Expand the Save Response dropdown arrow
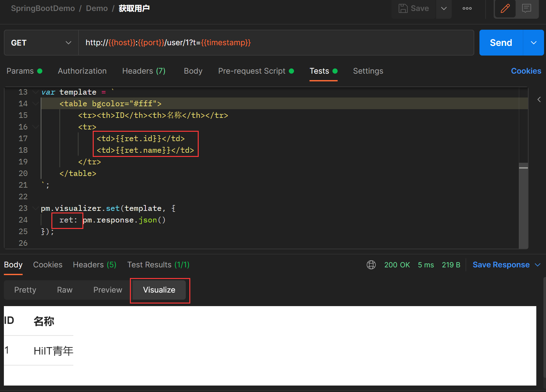The image size is (546, 392). click(x=538, y=265)
